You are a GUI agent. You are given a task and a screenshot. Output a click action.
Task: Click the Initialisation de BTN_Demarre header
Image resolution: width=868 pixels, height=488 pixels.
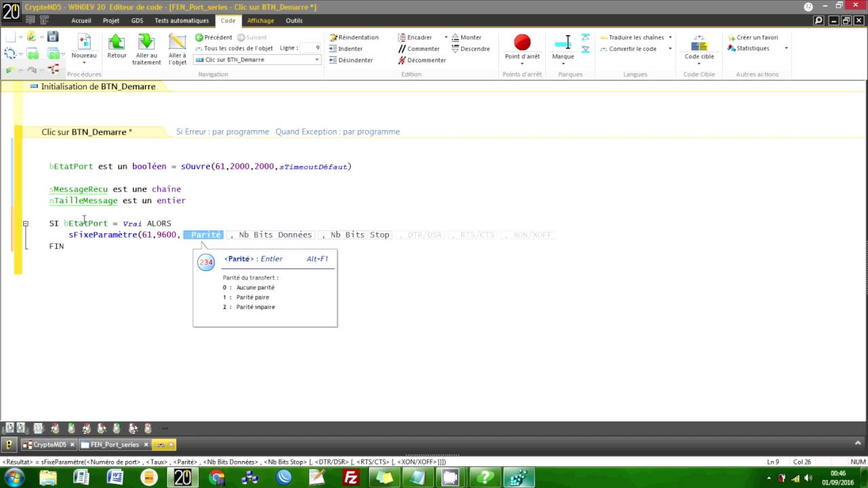[x=98, y=87]
